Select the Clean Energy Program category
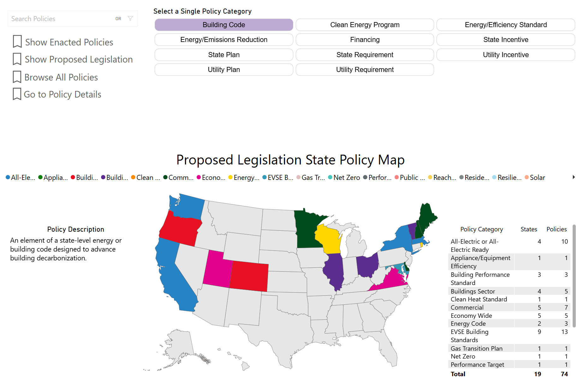 pos(365,25)
